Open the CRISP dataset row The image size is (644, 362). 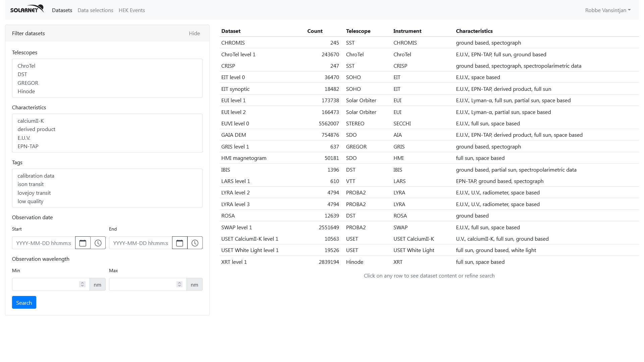(x=429, y=66)
